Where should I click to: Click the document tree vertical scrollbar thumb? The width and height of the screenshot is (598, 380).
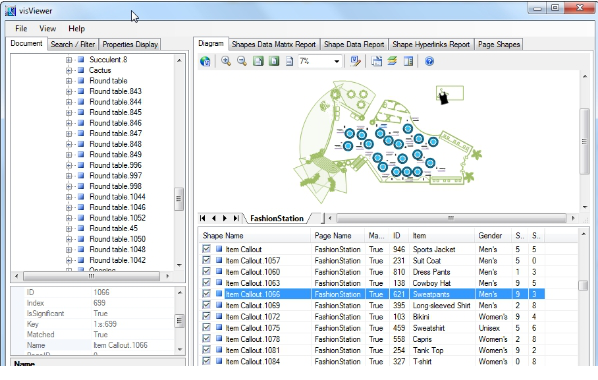pyautogui.click(x=179, y=198)
